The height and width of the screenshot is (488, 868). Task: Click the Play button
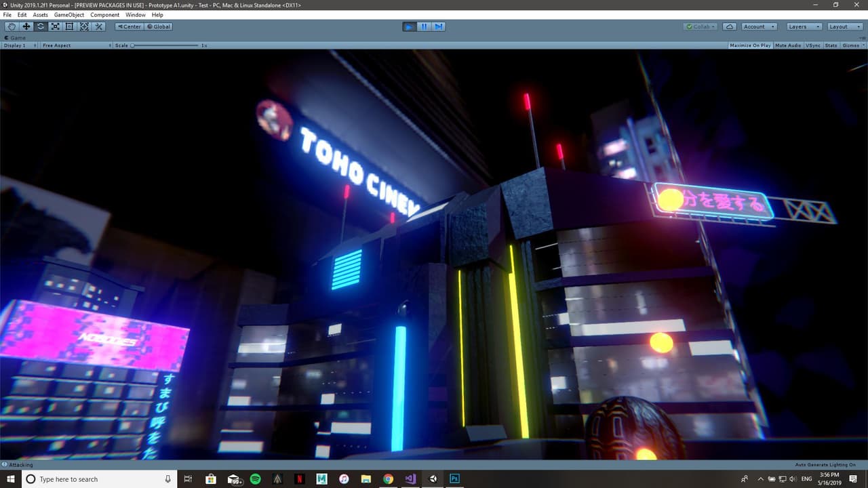(x=409, y=26)
